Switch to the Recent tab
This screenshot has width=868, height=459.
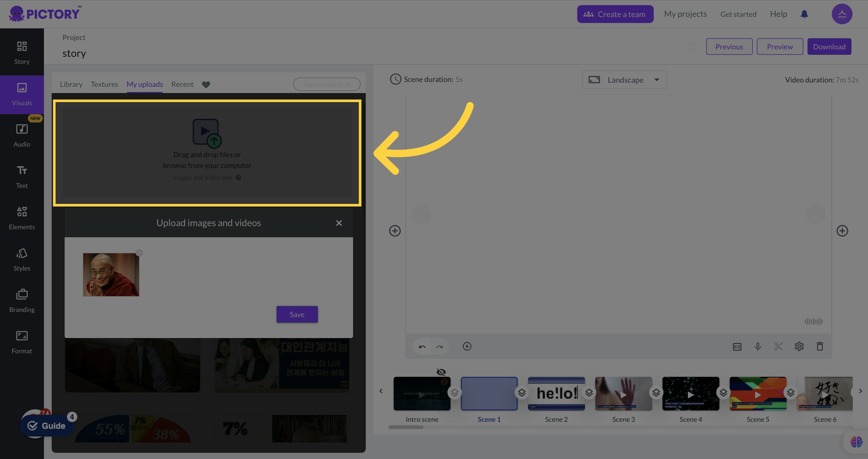coord(182,84)
